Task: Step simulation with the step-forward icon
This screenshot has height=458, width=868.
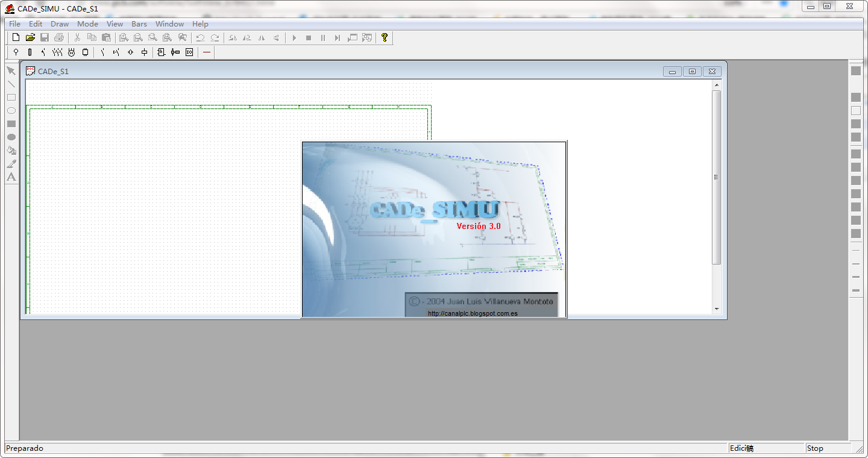Action: tap(338, 37)
